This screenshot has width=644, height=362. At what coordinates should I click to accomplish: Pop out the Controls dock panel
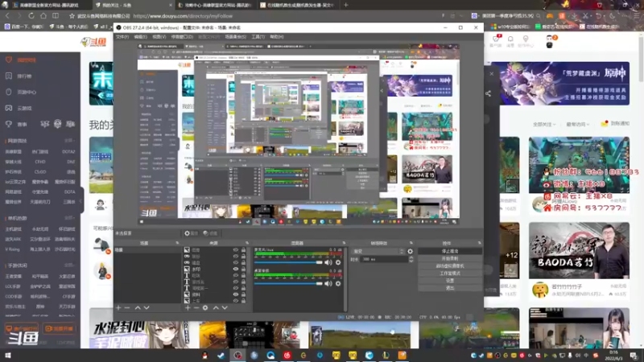[479, 243]
